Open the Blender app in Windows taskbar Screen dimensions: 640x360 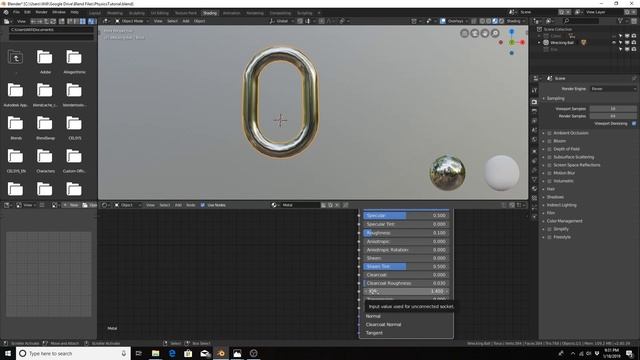click(221, 353)
